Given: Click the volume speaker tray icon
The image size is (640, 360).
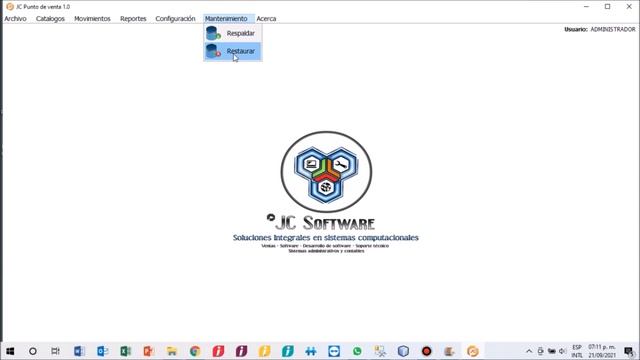Looking at the screenshot, I should (x=562, y=351).
